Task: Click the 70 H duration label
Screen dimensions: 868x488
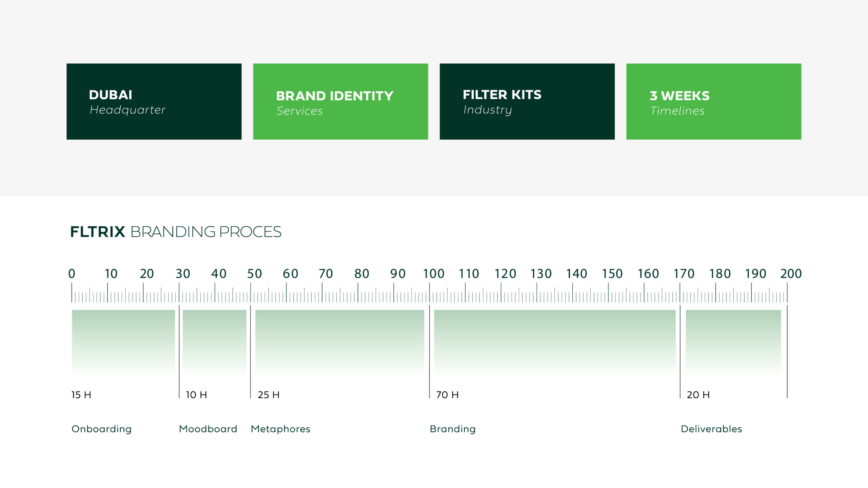Action: tap(447, 395)
